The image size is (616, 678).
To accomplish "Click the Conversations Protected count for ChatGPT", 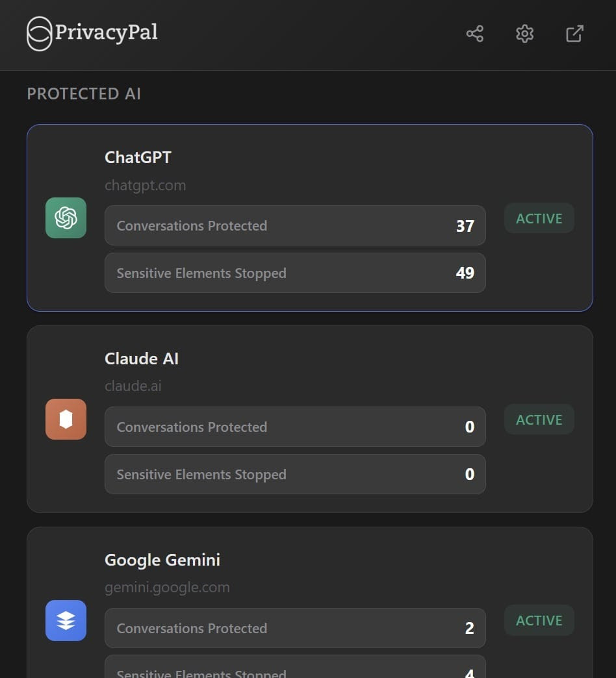I will point(295,225).
